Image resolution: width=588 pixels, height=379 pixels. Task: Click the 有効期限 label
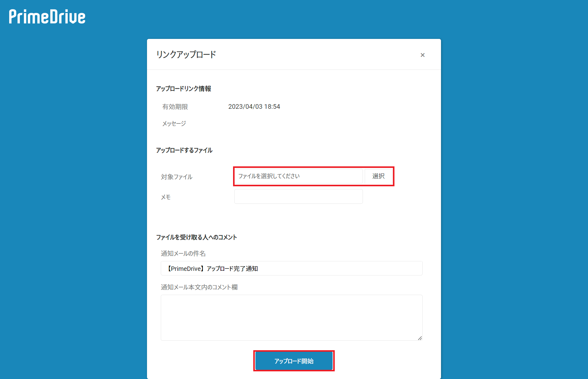175,107
